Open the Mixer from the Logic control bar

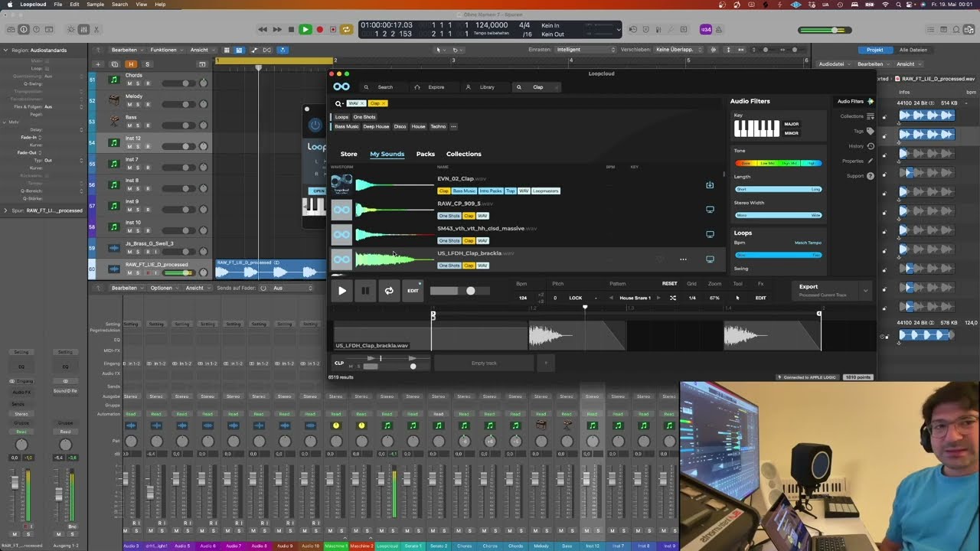pos(84,30)
